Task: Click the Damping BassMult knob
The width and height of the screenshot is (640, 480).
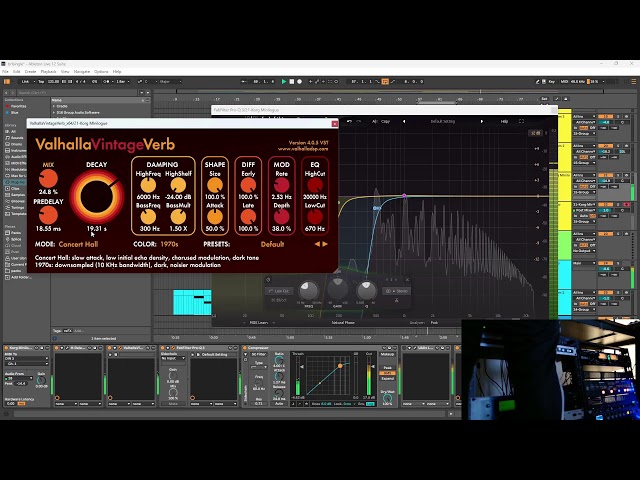Action: point(178,217)
